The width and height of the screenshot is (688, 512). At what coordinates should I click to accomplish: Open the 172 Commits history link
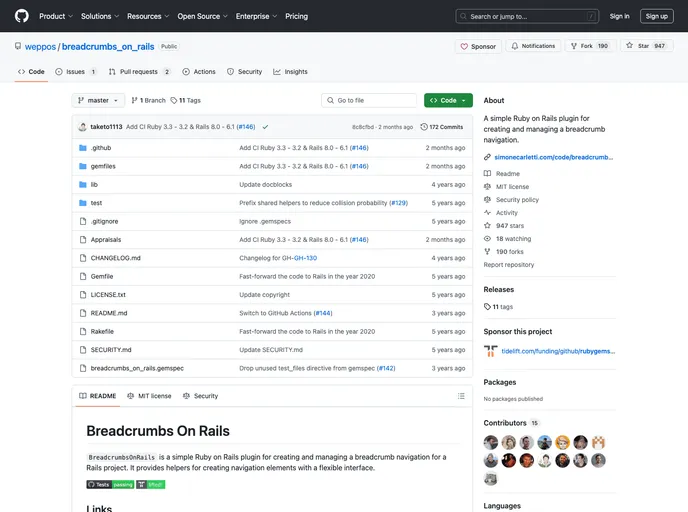(441, 127)
